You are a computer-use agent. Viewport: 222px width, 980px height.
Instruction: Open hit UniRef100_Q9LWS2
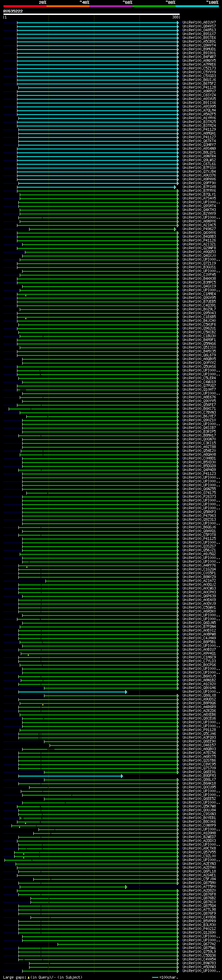[x=199, y=160]
